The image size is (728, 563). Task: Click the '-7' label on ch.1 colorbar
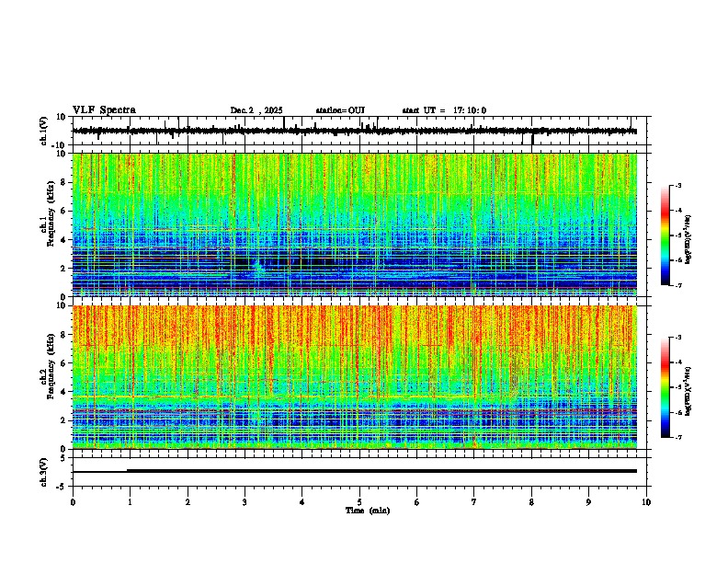pos(678,285)
